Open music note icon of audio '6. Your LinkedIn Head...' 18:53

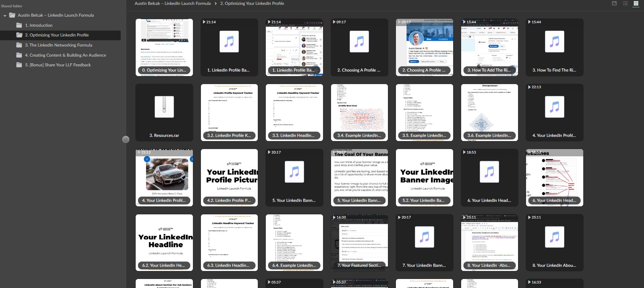coord(489,172)
